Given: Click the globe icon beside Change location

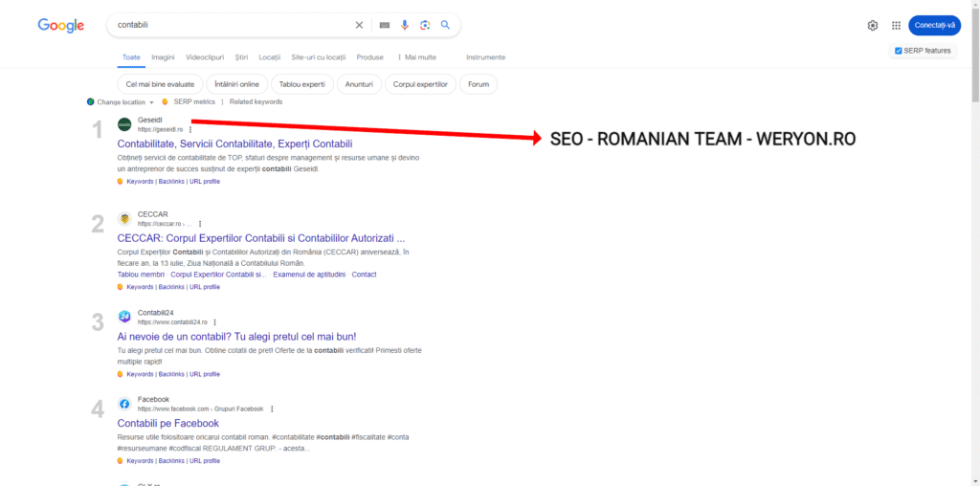Looking at the screenshot, I should tap(91, 101).
